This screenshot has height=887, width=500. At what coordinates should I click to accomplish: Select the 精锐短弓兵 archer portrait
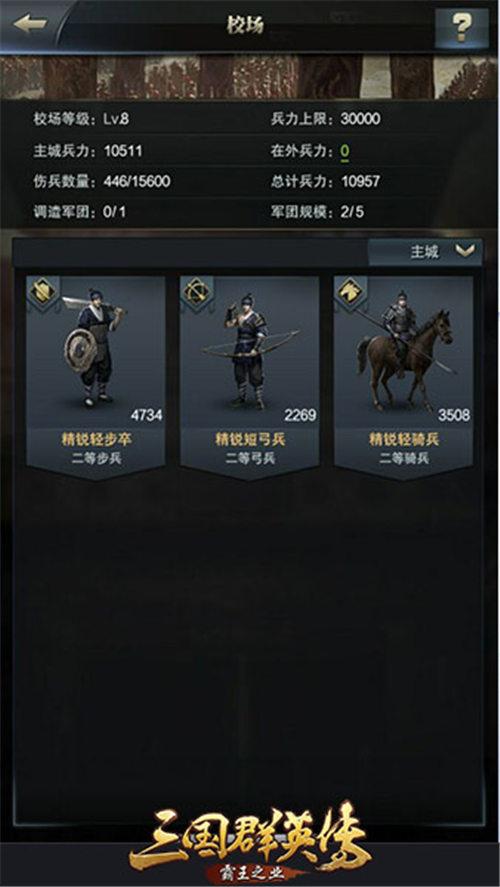pyautogui.click(x=249, y=352)
